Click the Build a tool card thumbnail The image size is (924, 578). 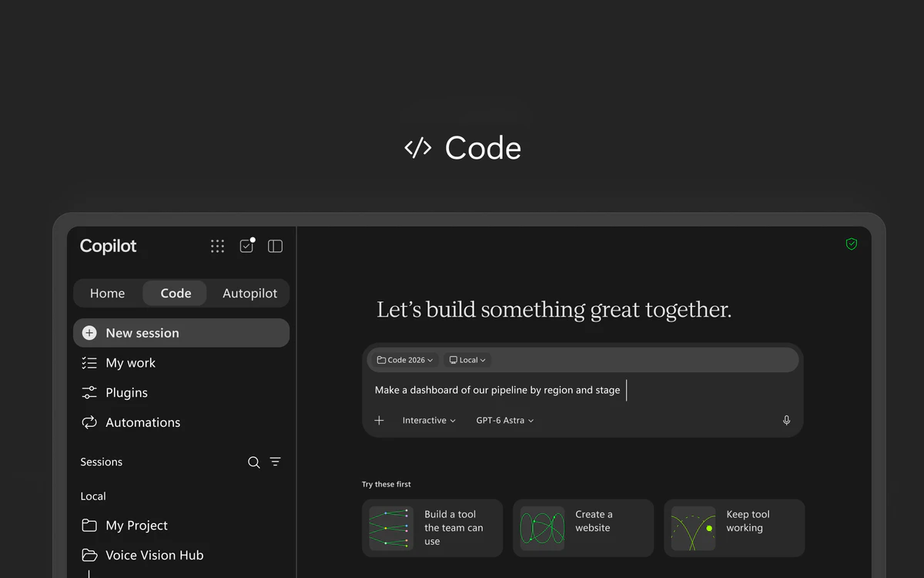tap(391, 528)
